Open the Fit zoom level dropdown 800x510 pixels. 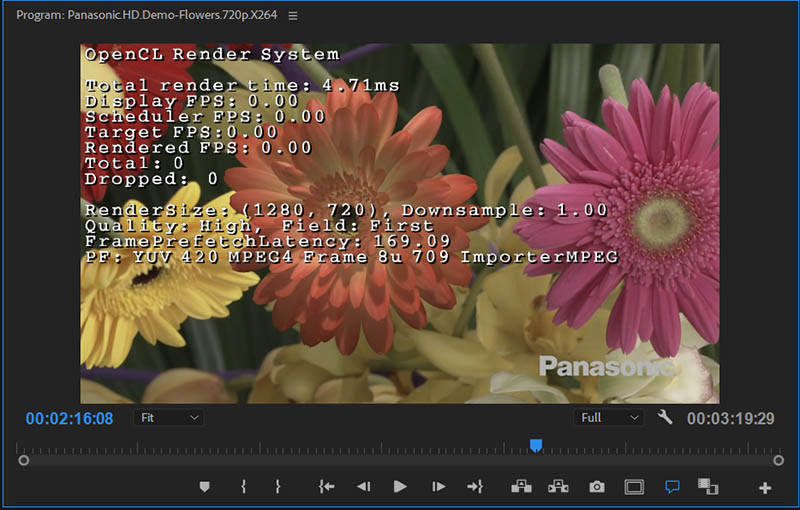(x=169, y=418)
